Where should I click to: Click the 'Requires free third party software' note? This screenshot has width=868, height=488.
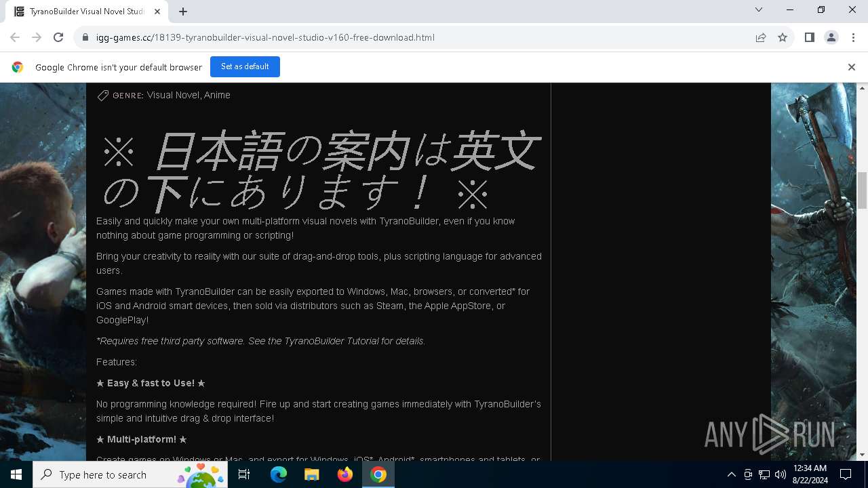point(261,341)
